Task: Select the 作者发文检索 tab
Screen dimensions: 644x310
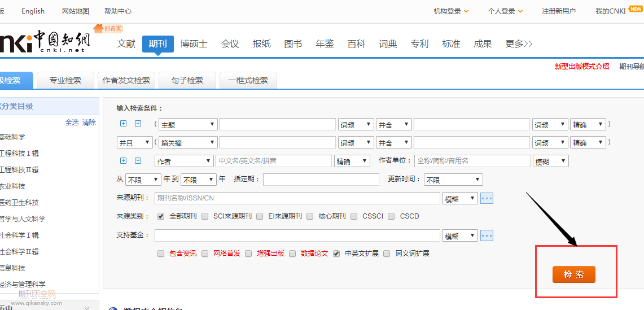Action: point(126,80)
